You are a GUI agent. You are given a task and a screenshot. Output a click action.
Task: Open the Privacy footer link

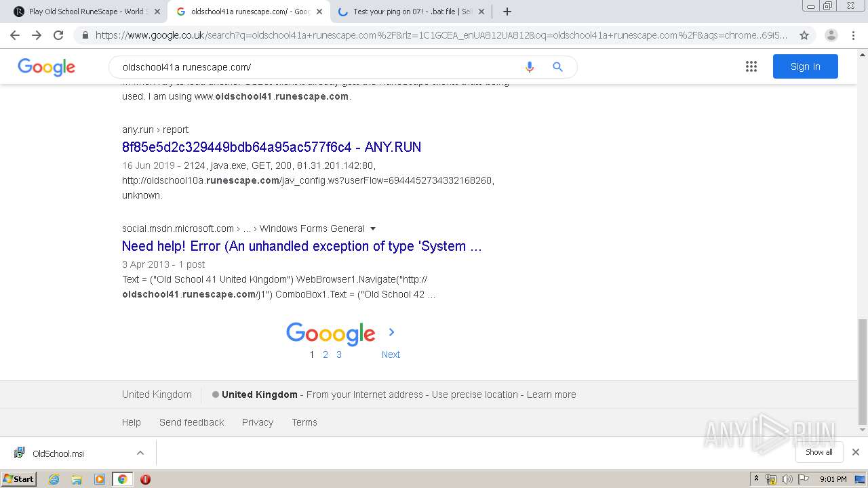258,422
